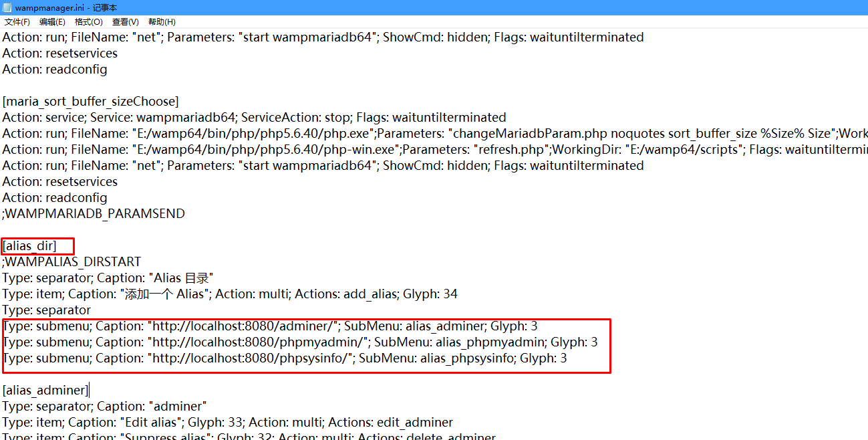Click the submenu line for localhost:8080/adminer/
868x440 pixels.
(270, 326)
